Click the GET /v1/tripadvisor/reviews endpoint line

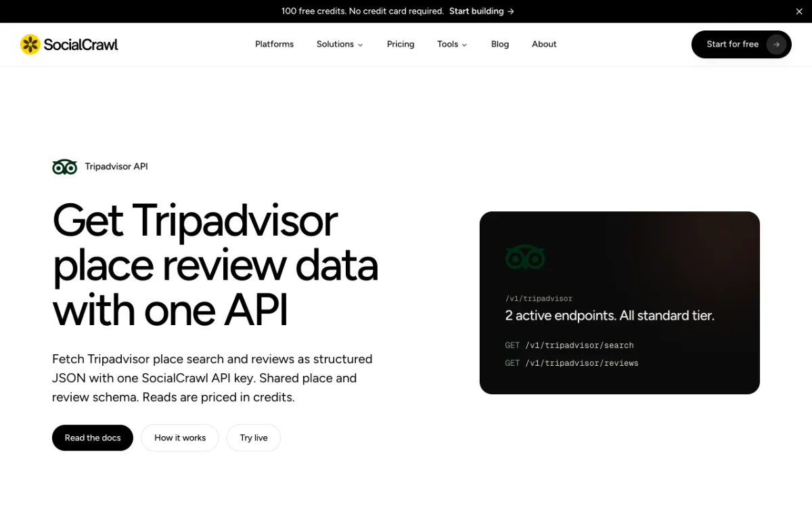[572, 363]
